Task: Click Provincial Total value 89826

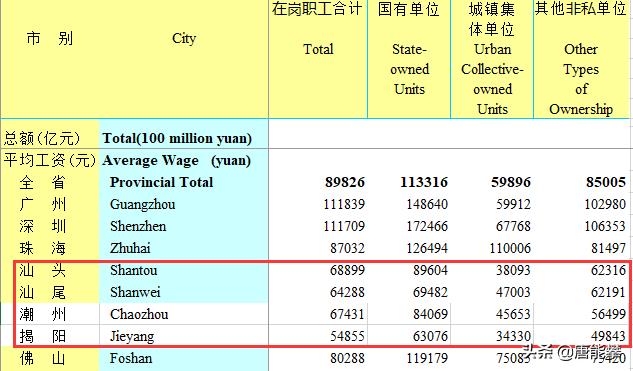Action: tap(345, 182)
